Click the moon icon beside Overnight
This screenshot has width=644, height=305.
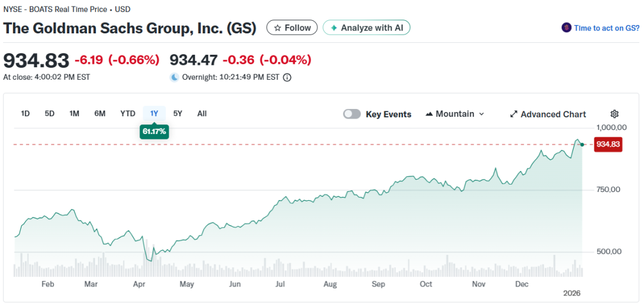coord(174,77)
